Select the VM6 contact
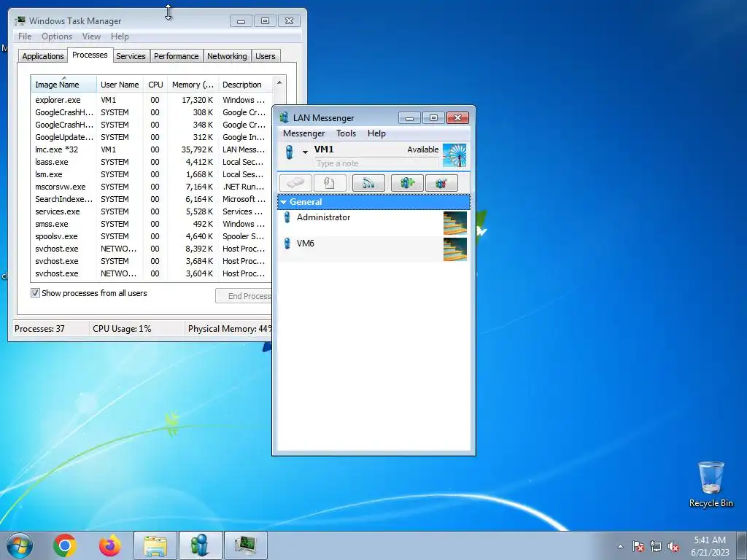 [373, 249]
